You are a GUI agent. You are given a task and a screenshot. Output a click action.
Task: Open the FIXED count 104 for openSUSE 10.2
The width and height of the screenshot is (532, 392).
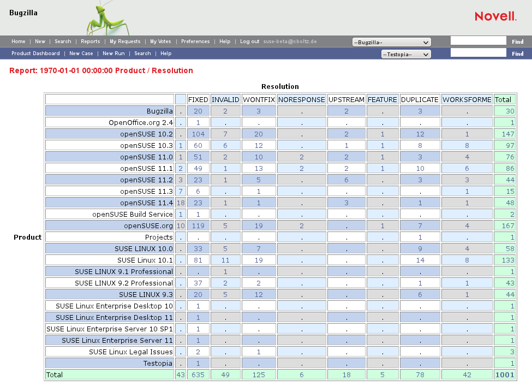[x=198, y=134]
